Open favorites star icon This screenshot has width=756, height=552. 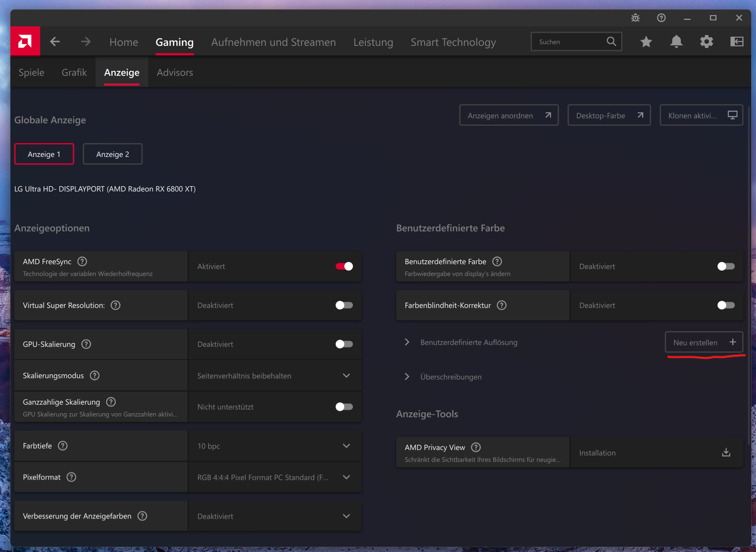click(x=646, y=41)
